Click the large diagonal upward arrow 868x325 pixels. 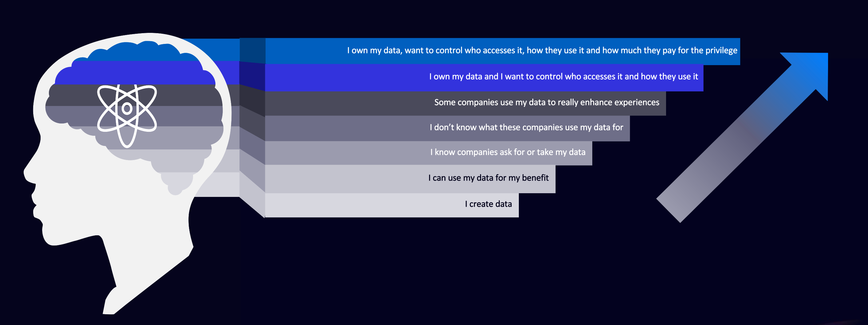click(x=741, y=137)
